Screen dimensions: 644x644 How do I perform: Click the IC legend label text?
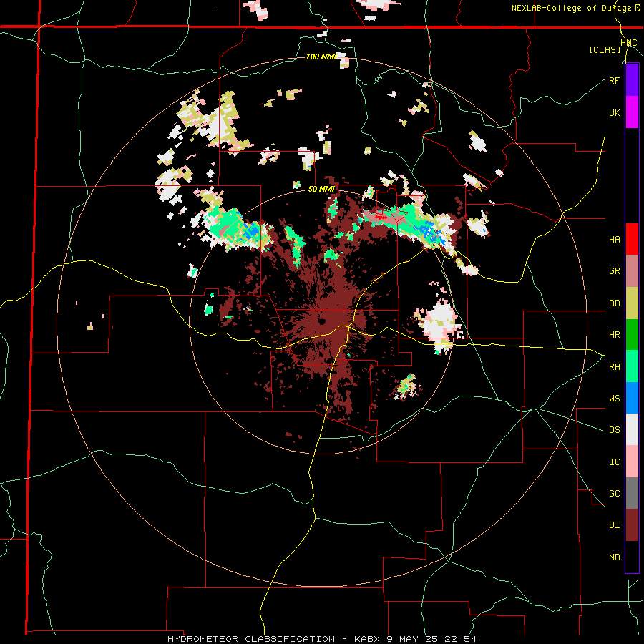(x=614, y=462)
